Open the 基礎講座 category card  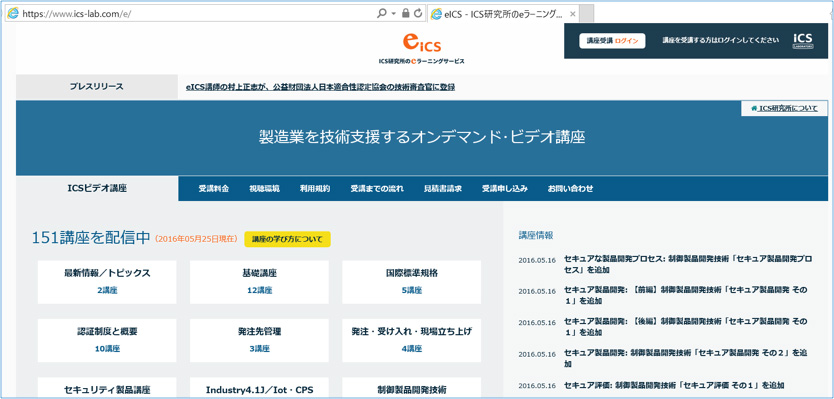pyautogui.click(x=259, y=282)
